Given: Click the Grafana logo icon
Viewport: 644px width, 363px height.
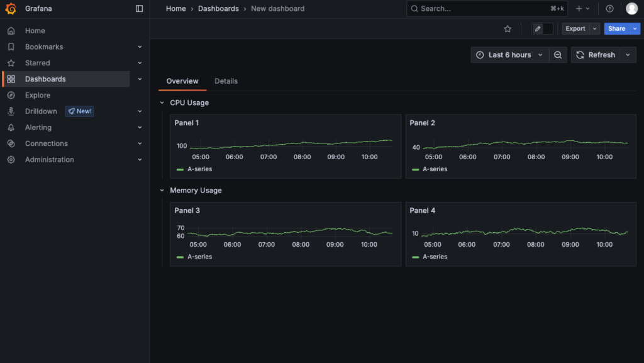Looking at the screenshot, I should coord(11,9).
